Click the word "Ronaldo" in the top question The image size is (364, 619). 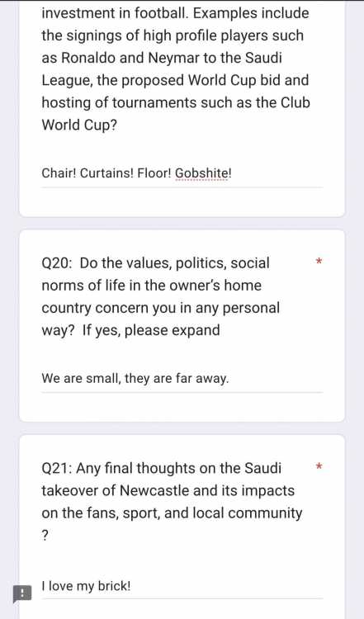tap(89, 58)
